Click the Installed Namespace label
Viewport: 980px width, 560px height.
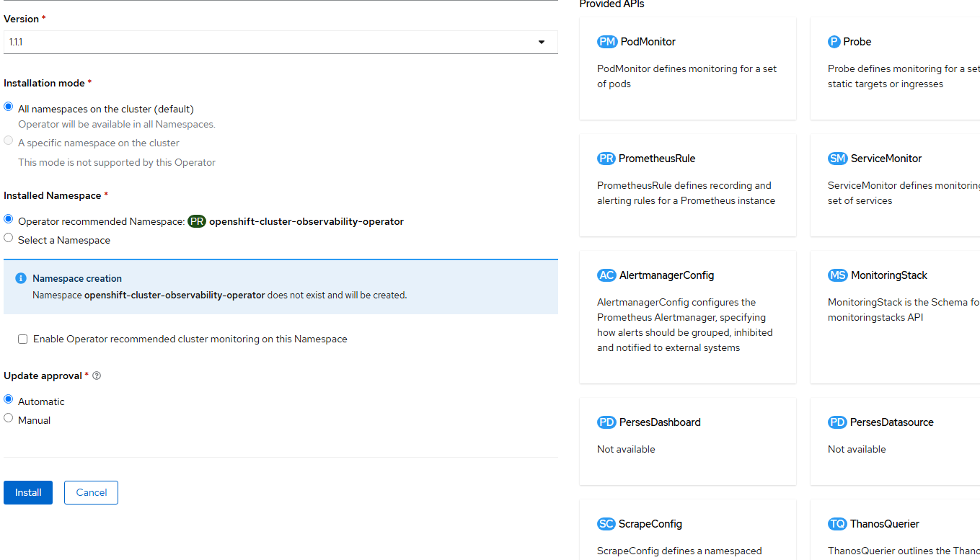pos(53,195)
